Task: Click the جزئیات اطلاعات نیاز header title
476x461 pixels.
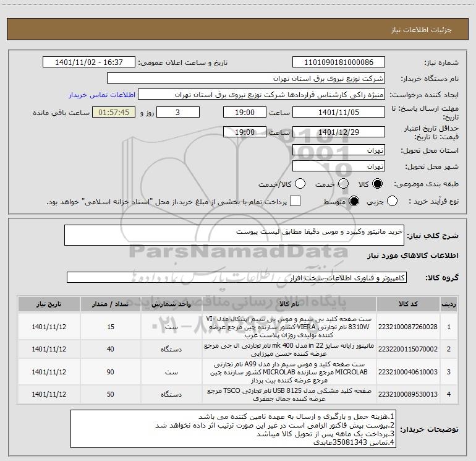Action: pyautogui.click(x=422, y=30)
